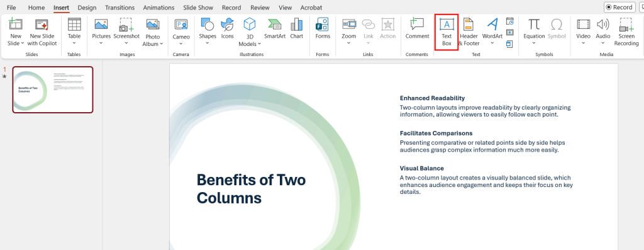Image resolution: width=644 pixels, height=250 pixels.
Task: Select the Insert tab
Action: pyautogui.click(x=61, y=8)
